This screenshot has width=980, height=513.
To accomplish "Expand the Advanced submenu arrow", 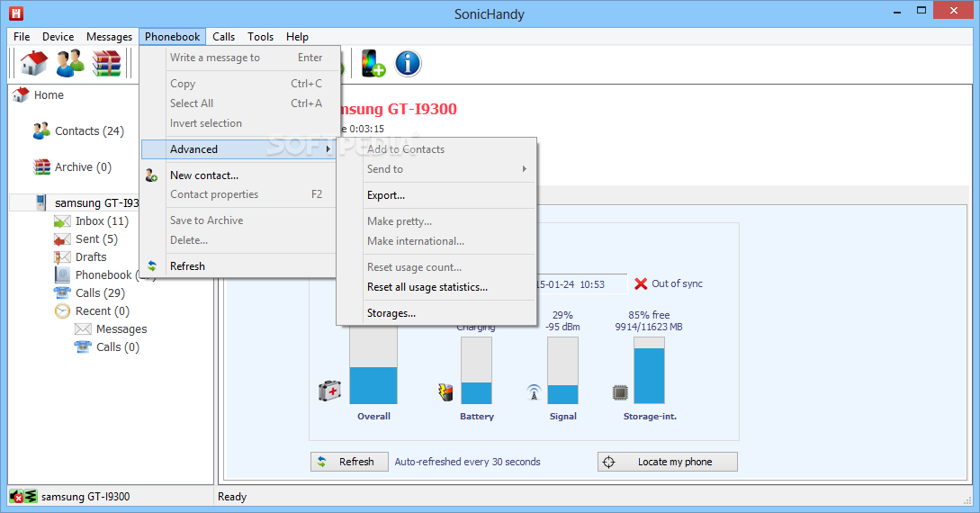I will pos(328,149).
